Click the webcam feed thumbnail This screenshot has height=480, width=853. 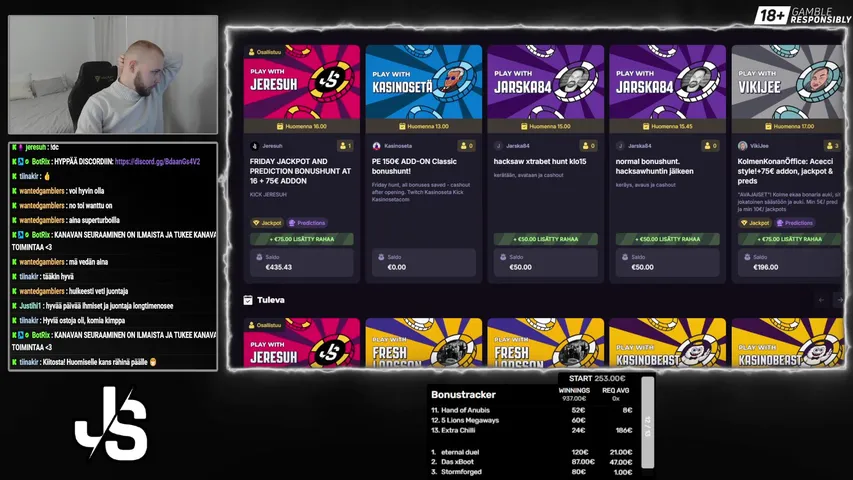tap(113, 75)
